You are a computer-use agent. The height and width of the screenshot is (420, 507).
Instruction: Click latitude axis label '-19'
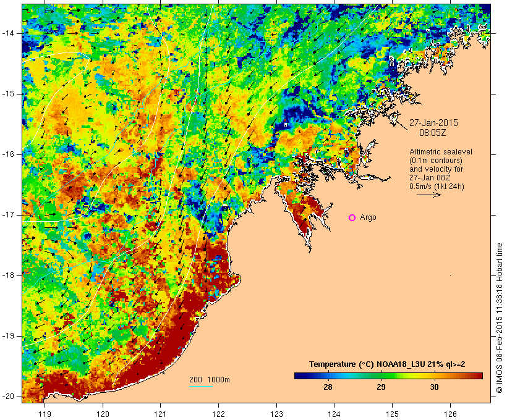[8, 336]
